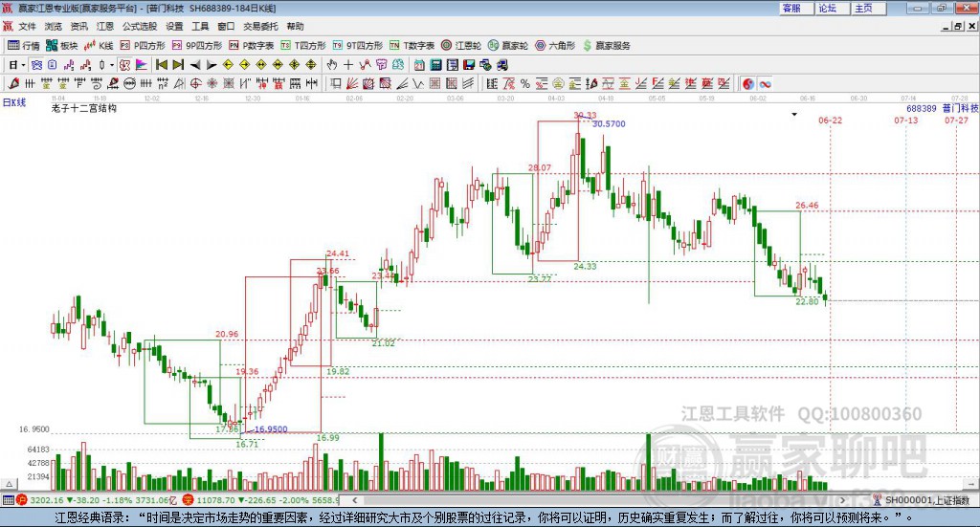Click SH000001 上证指数 in status bar
Screen dimensions: 980x527
pyautogui.click(x=926, y=499)
